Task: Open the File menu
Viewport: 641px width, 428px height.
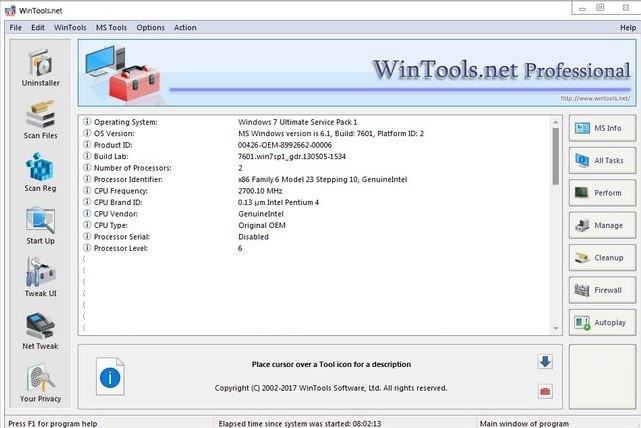Action: tap(16, 27)
